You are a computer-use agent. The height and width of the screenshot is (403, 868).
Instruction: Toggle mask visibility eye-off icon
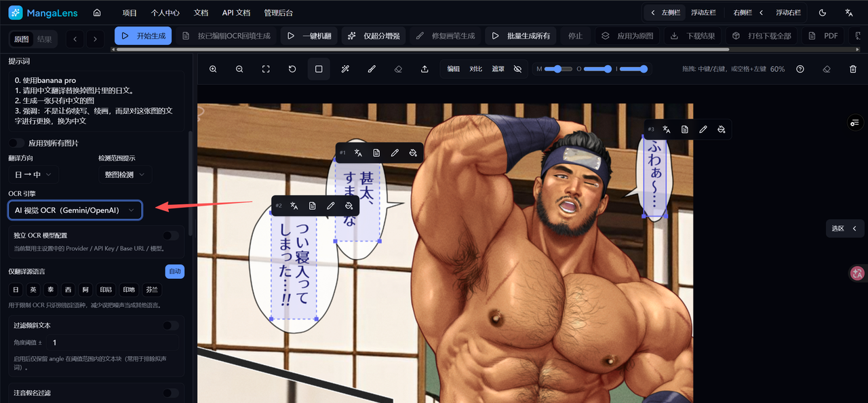tap(517, 69)
